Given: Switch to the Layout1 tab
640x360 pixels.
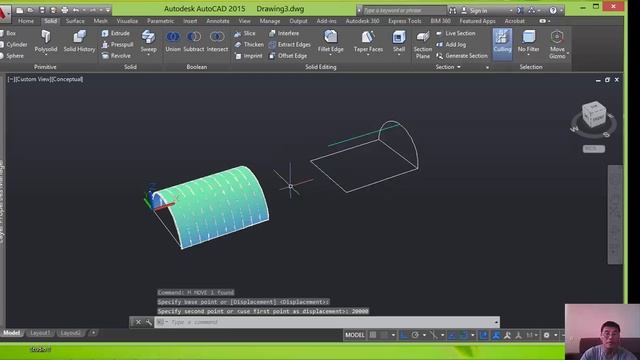Looking at the screenshot, I should (x=40, y=333).
